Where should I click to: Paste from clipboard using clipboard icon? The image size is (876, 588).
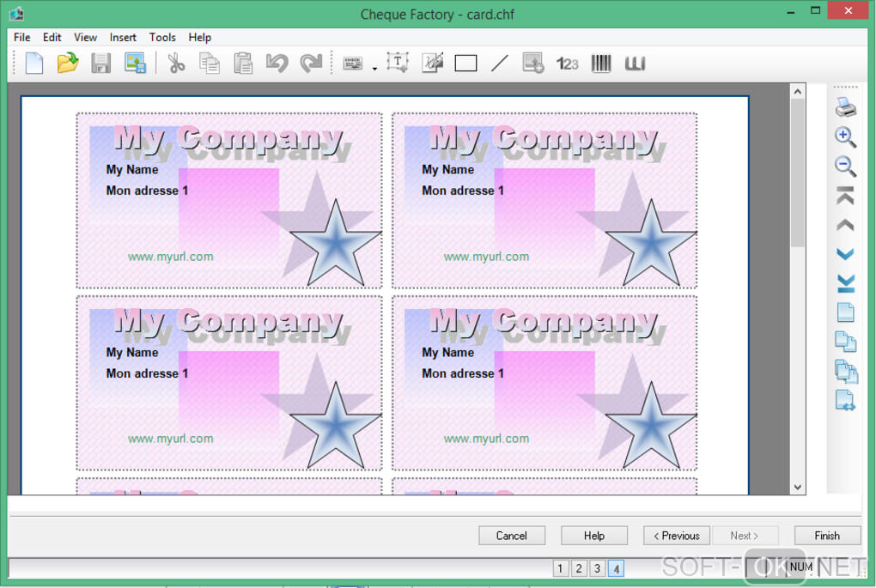243,64
